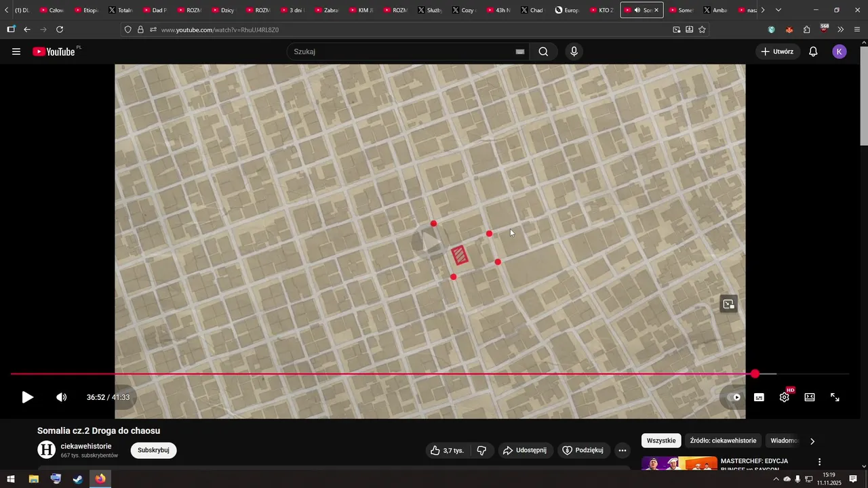Switch to theater mode

(810, 397)
